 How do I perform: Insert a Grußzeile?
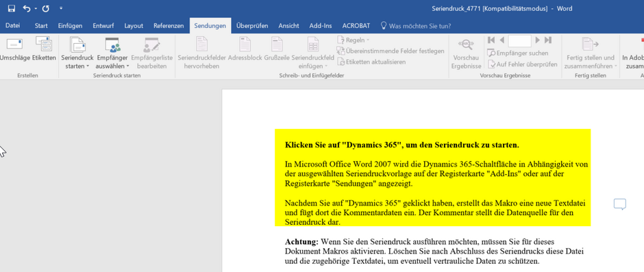[277, 48]
